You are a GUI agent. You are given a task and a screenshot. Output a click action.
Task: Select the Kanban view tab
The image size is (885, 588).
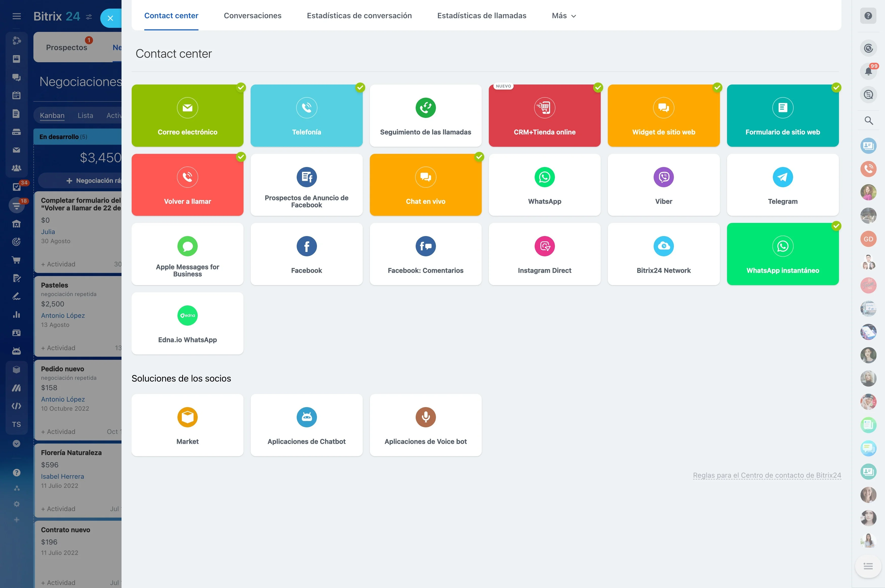[52, 115]
